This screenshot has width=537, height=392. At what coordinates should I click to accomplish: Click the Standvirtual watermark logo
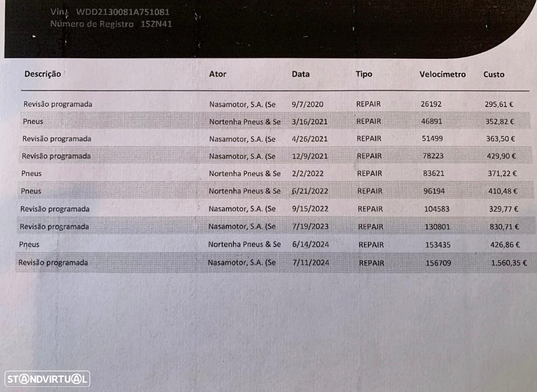[x=47, y=379]
